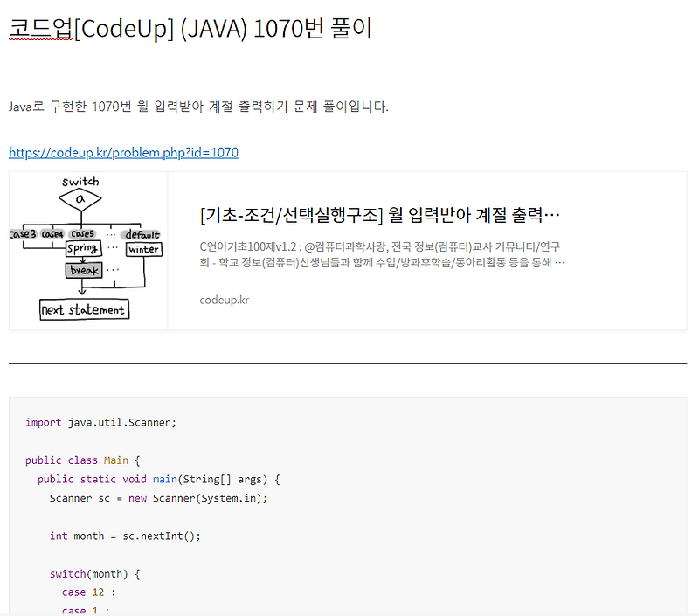Click the int month = sc.nextInt() line
The image size is (699, 616).
click(127, 536)
